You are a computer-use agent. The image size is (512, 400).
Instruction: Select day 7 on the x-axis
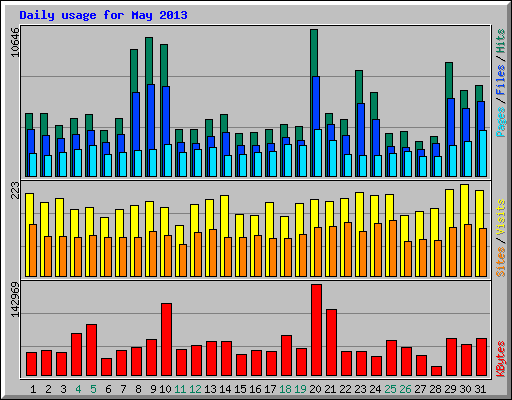point(123,389)
